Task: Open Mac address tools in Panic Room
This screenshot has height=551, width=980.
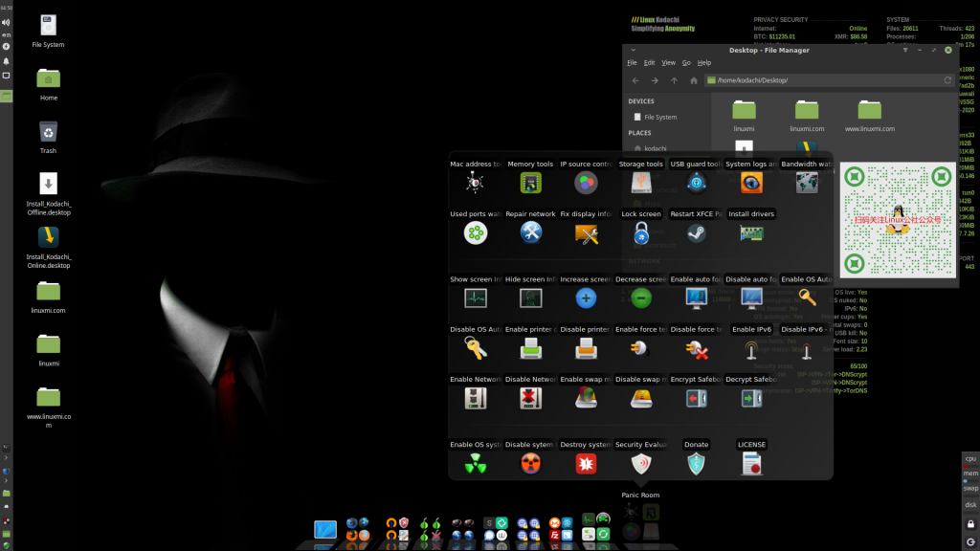Action: tap(475, 183)
